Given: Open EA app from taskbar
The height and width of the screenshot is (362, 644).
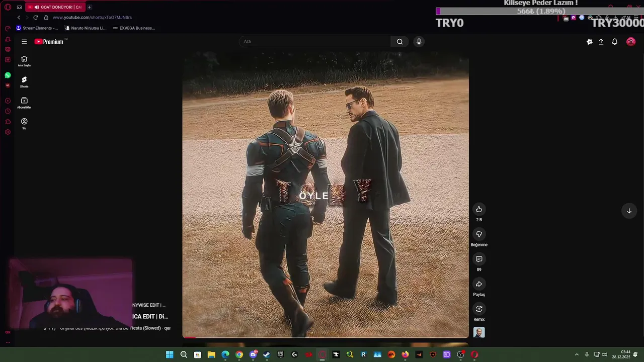Looking at the screenshot, I should coord(391,354).
